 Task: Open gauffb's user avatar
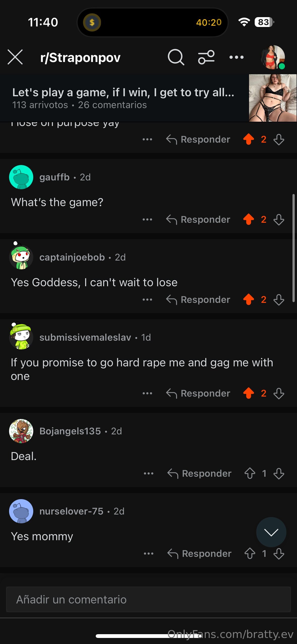[21, 177]
